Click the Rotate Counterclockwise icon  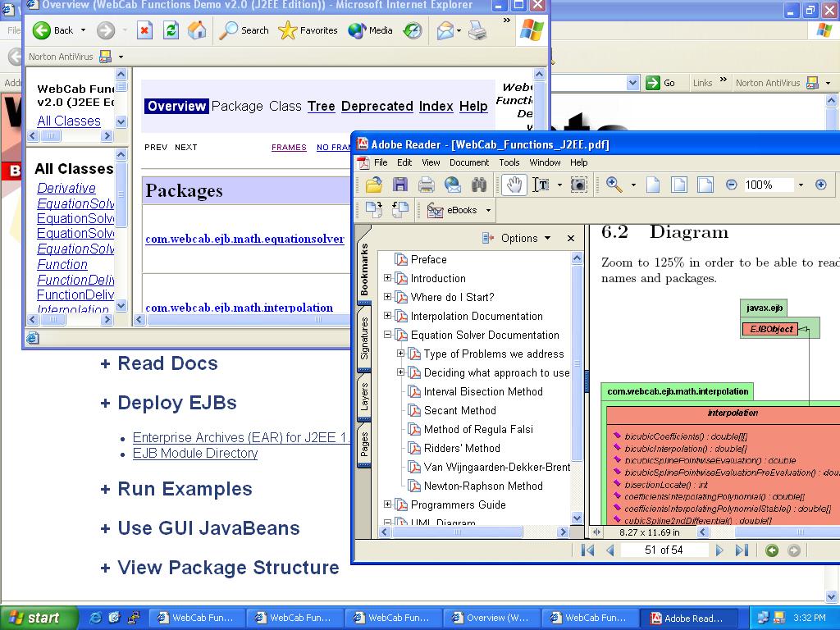coord(400,209)
